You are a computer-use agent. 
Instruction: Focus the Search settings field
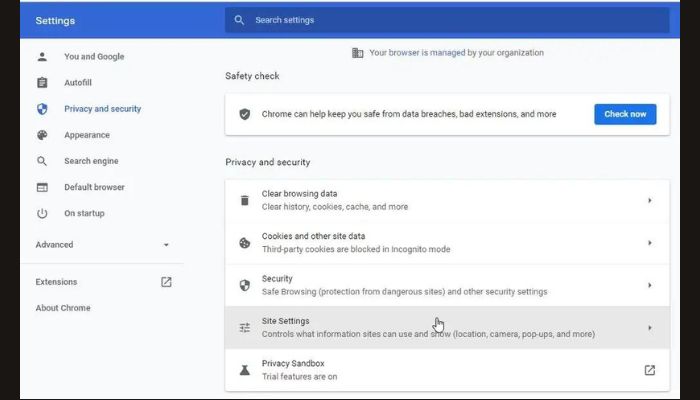[447, 20]
